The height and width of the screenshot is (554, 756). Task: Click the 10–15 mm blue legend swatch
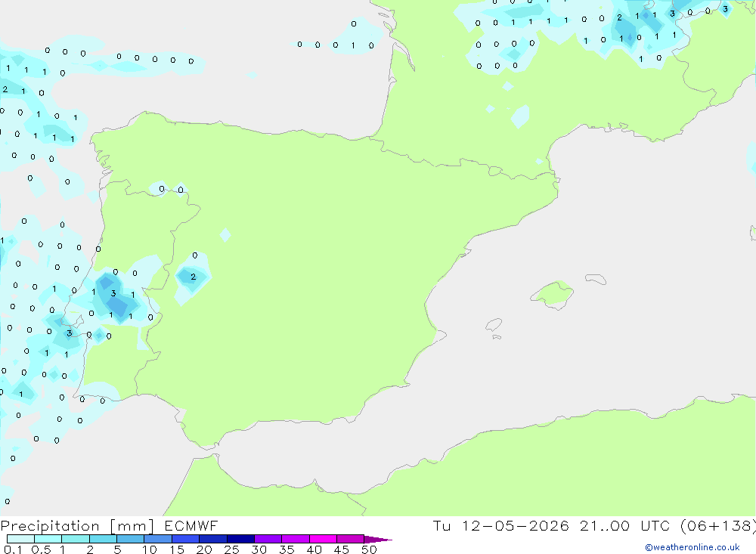[158, 539]
